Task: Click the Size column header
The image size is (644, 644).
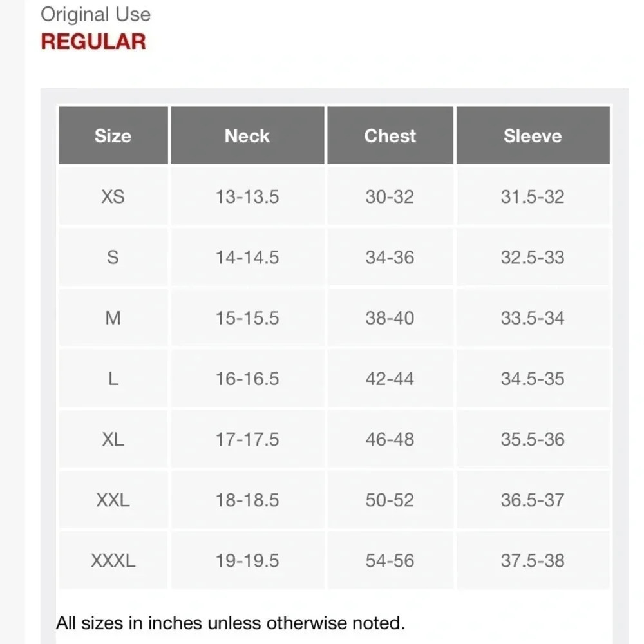Action: (113, 135)
